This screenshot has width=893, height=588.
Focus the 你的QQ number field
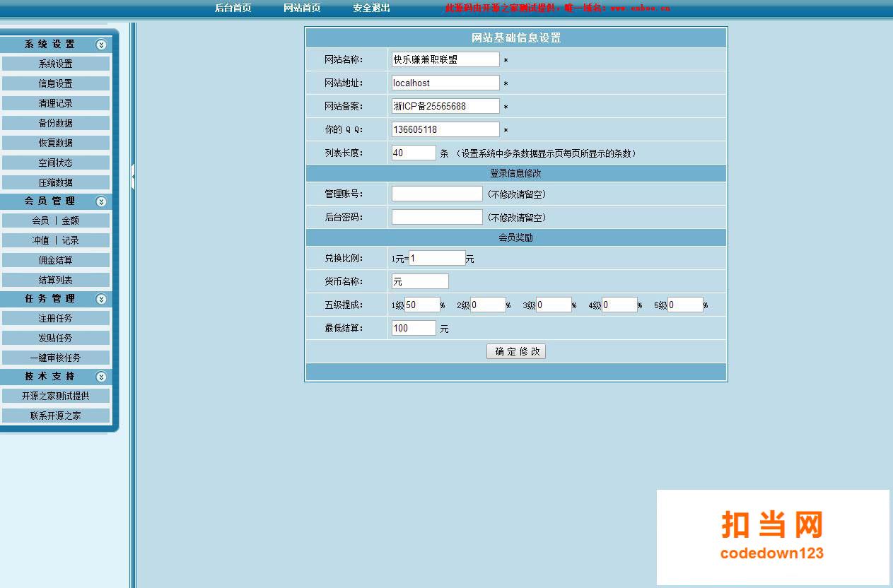(x=445, y=129)
